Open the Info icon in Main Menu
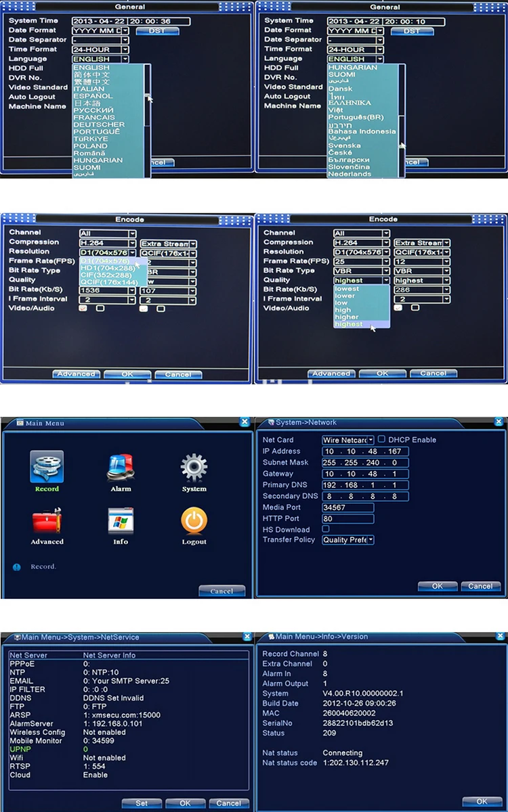This screenshot has height=812, width=508. point(121,521)
